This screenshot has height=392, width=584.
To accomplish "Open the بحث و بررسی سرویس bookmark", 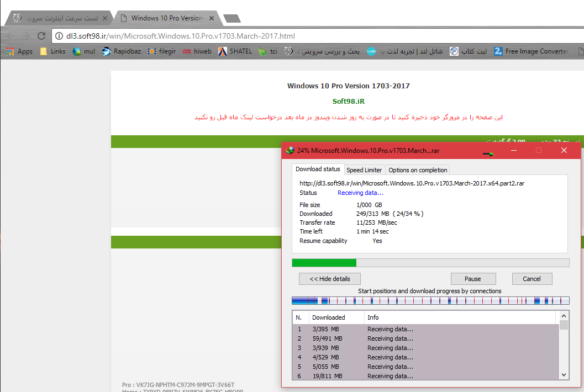I will 322,51.
